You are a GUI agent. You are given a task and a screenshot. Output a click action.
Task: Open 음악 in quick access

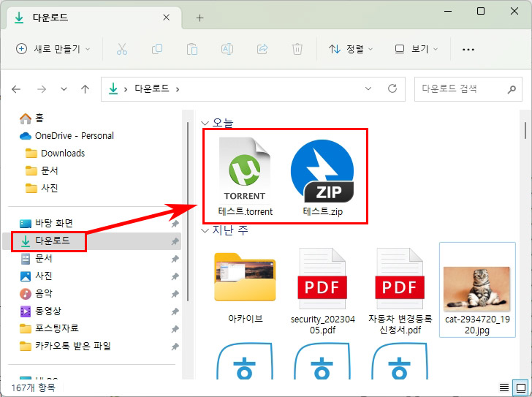[x=37, y=294]
